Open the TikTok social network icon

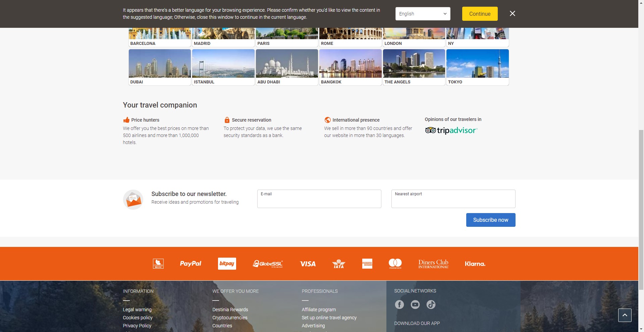(431, 305)
